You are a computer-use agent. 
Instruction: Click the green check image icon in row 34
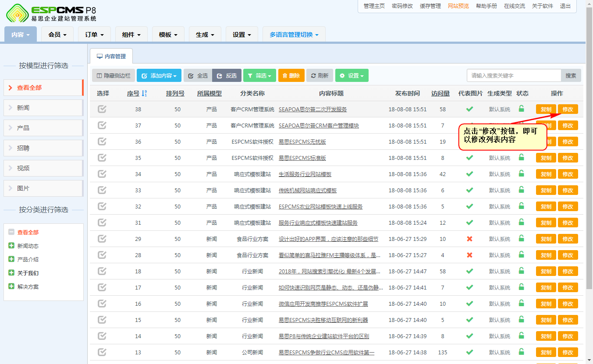tap(469, 174)
